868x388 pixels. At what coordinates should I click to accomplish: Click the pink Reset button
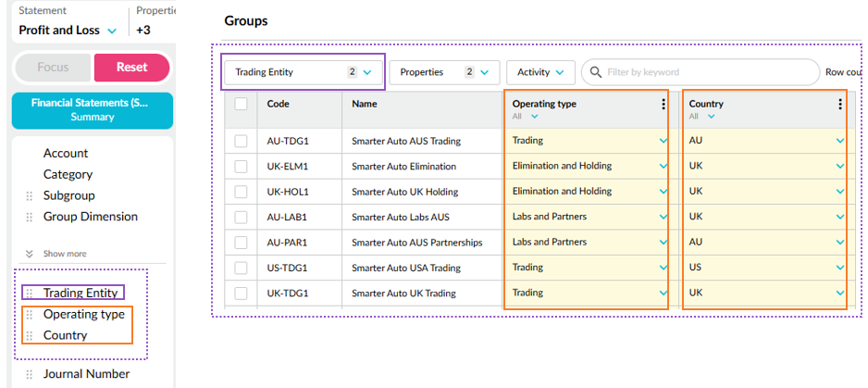coord(131,68)
